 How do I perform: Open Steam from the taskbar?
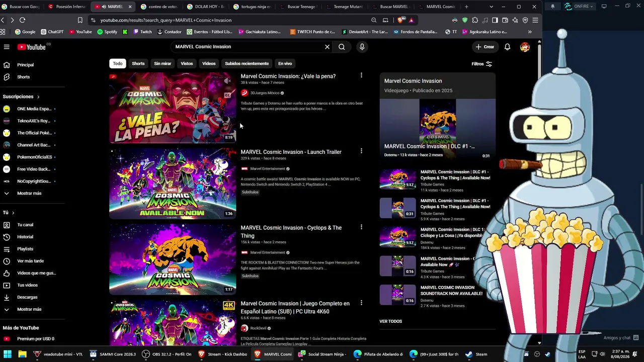pos(476,354)
